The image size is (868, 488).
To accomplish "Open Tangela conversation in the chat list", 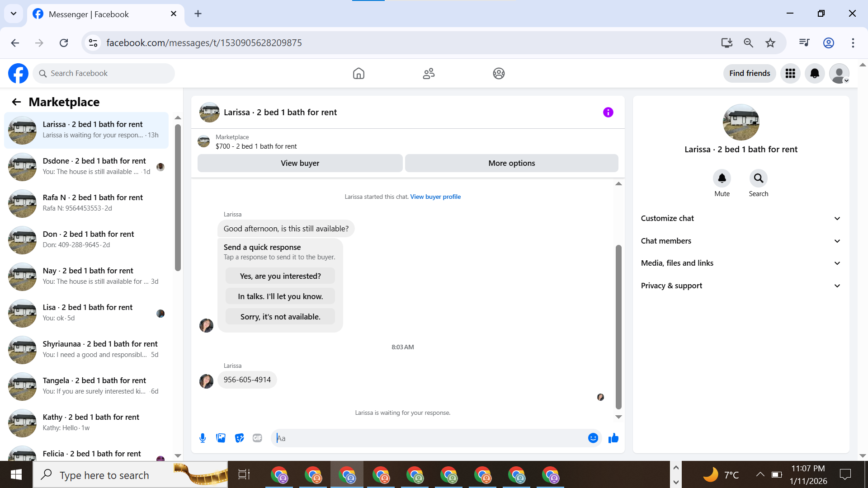I will (x=86, y=386).
